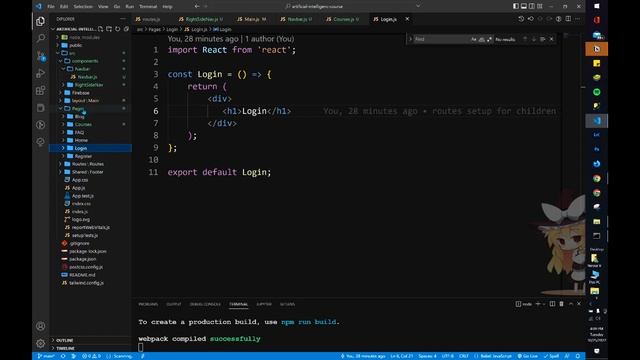The image size is (640, 360).
Task: Open the Manage gear icon
Action: 40,343
